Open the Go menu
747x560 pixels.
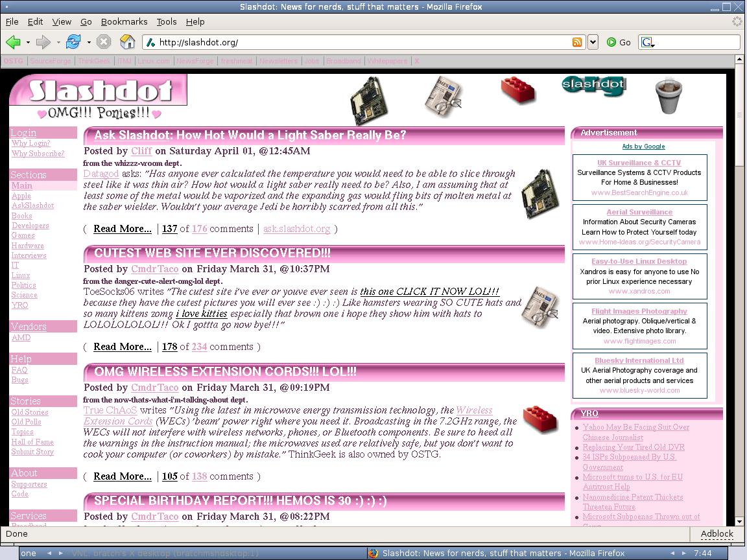coord(86,21)
